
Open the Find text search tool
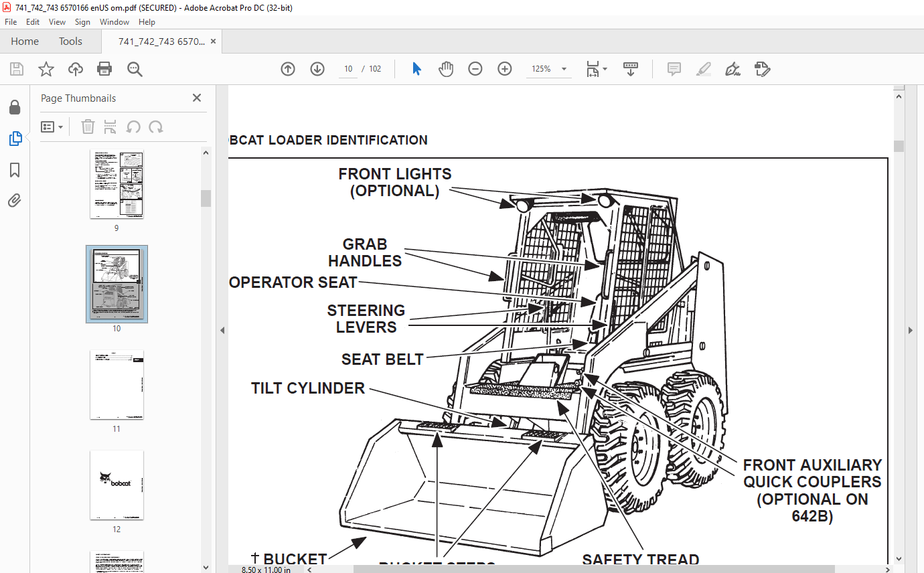(135, 69)
